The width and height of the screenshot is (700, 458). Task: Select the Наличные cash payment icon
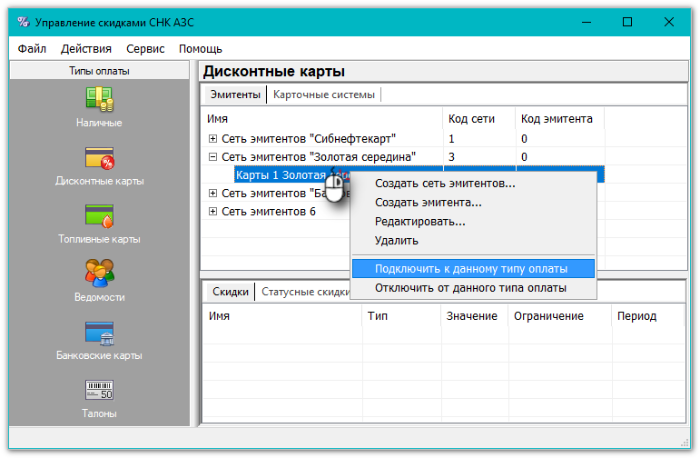98,99
